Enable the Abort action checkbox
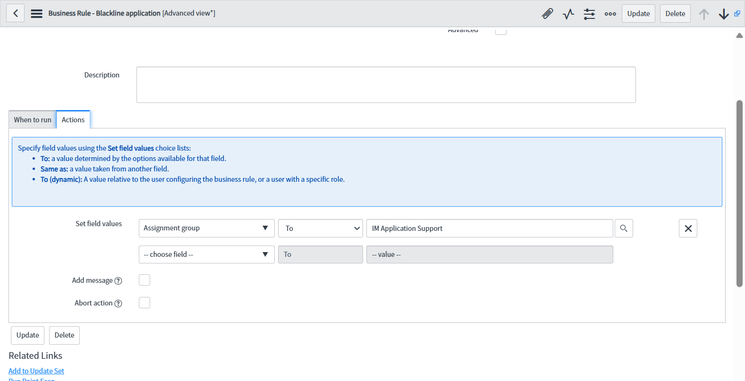The image size is (745, 381). tap(144, 303)
